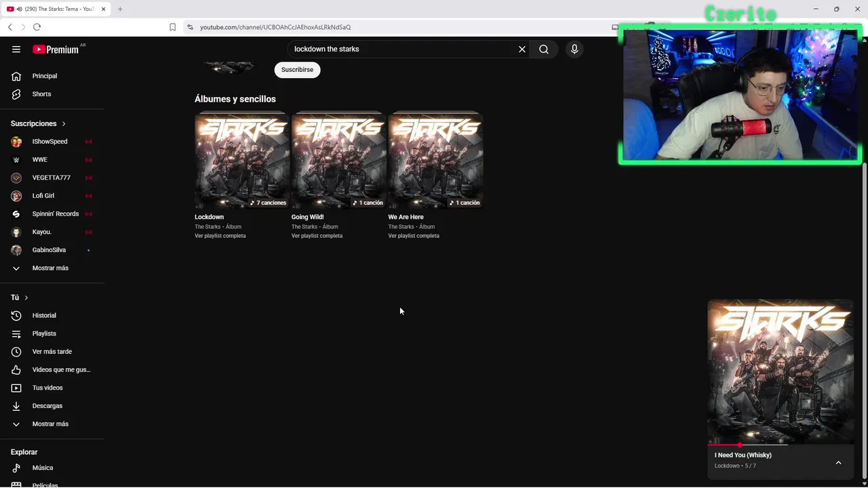Image resolution: width=868 pixels, height=488 pixels.
Task: Seek the miniplayer progress bar
Action: pos(780,445)
